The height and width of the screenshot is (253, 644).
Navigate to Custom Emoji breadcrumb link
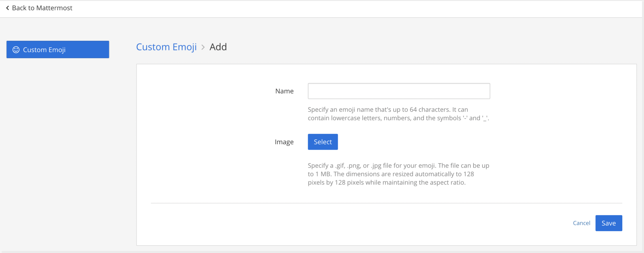(x=166, y=47)
